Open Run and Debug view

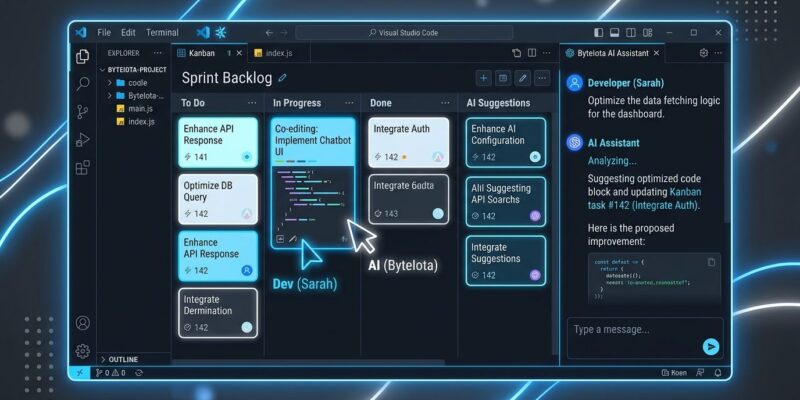coord(83,140)
